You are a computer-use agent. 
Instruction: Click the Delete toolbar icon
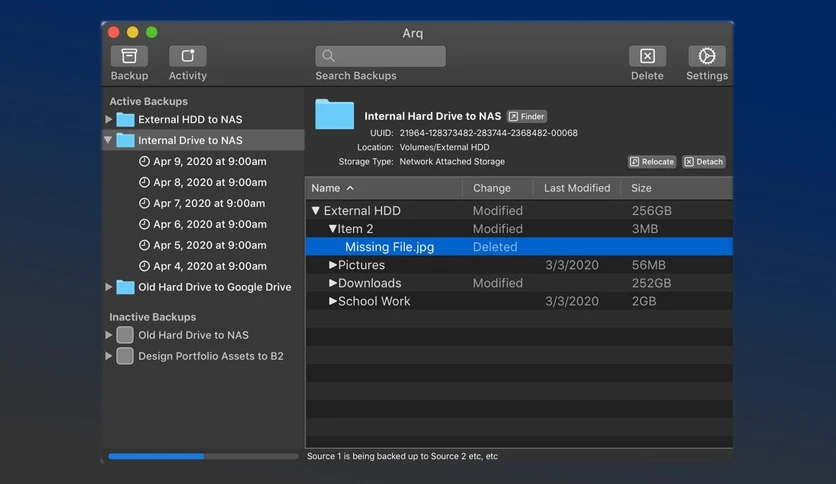click(647, 56)
